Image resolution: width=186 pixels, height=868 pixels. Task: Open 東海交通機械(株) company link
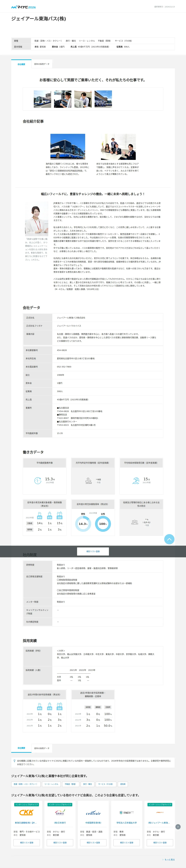click(25, 823)
